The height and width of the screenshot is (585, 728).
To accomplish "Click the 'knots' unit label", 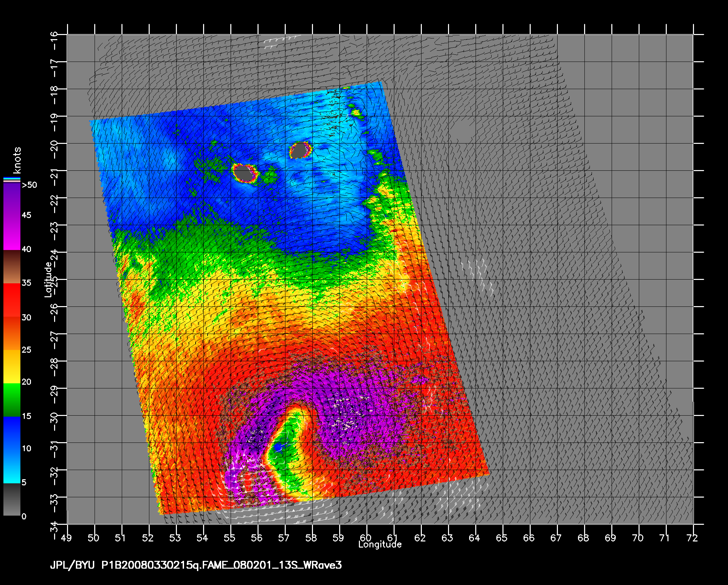I will pos(17,160).
